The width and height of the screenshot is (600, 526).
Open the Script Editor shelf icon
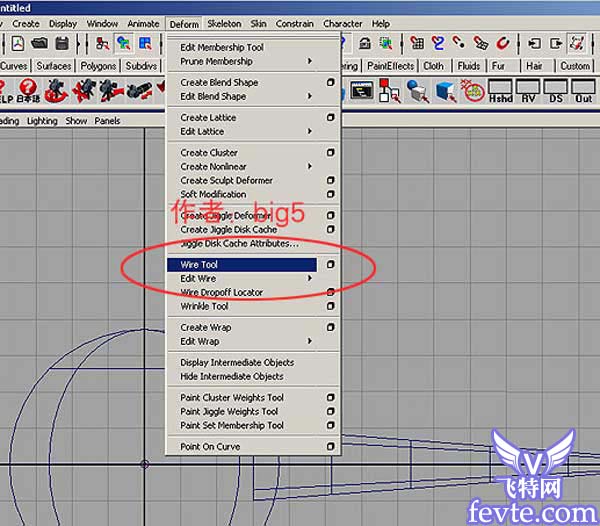362,91
